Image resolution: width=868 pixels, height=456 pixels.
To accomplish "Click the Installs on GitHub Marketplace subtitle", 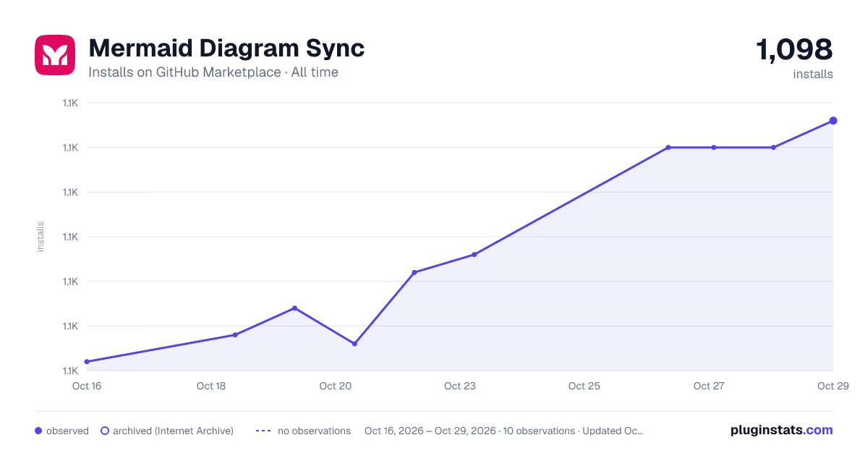I will [x=213, y=72].
